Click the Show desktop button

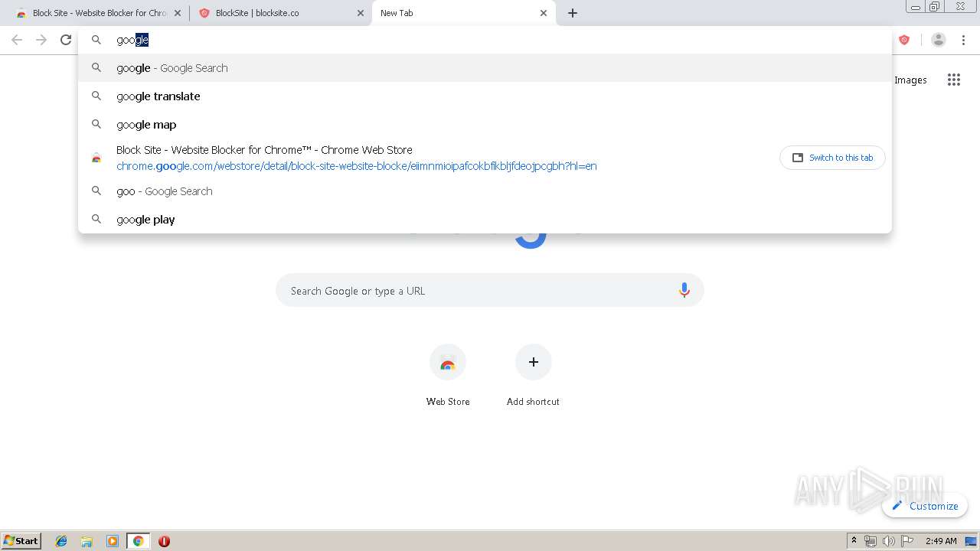pyautogui.click(x=971, y=541)
